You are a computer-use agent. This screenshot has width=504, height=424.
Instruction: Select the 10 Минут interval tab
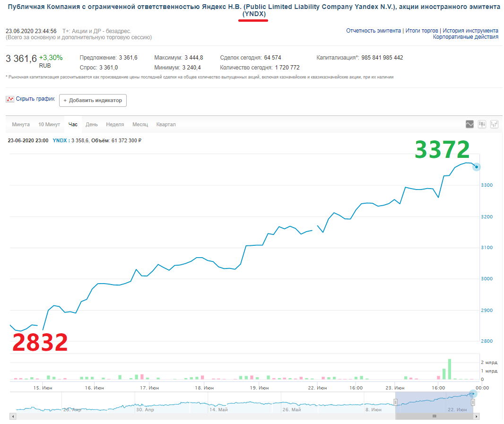pos(49,124)
